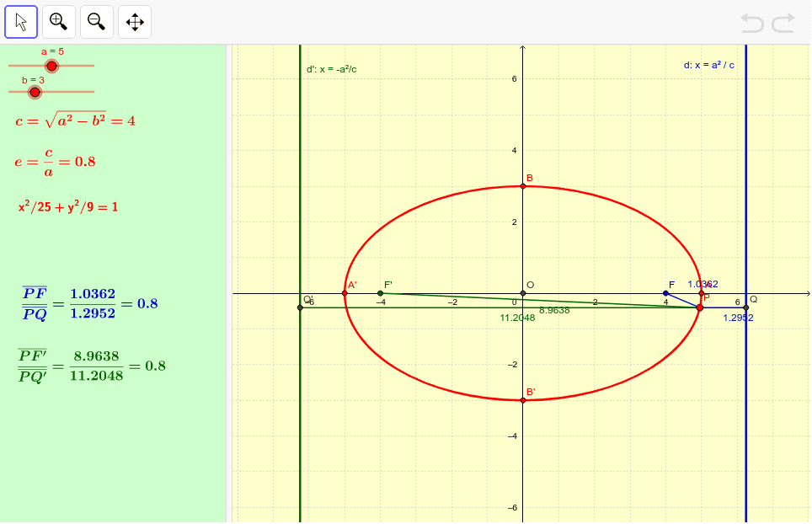Activate the Zoom In tool
This screenshot has height=524, width=812.
click(58, 22)
